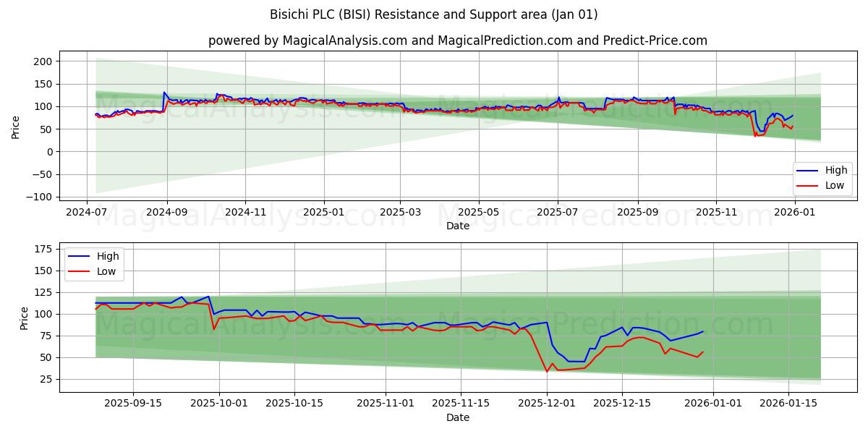Viewport: 868px width, 434px height.
Task: Click the '2025-09' tick on the top x-axis
Action: tap(637, 212)
